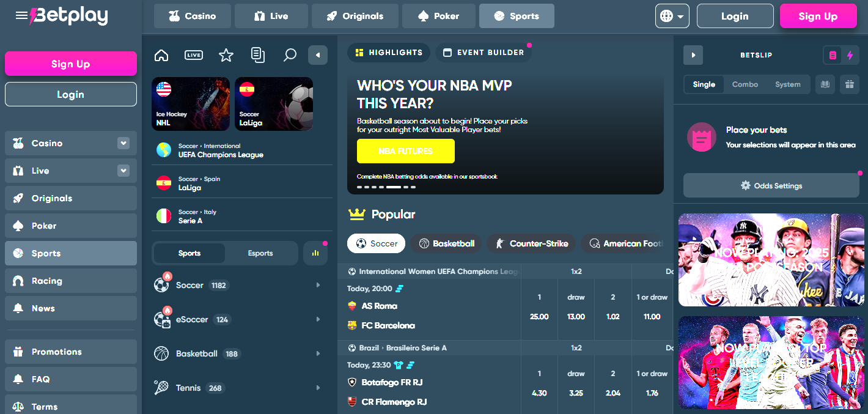The width and height of the screenshot is (868, 414).
Task: Click the quick bet lightning icon
Action: click(x=850, y=55)
